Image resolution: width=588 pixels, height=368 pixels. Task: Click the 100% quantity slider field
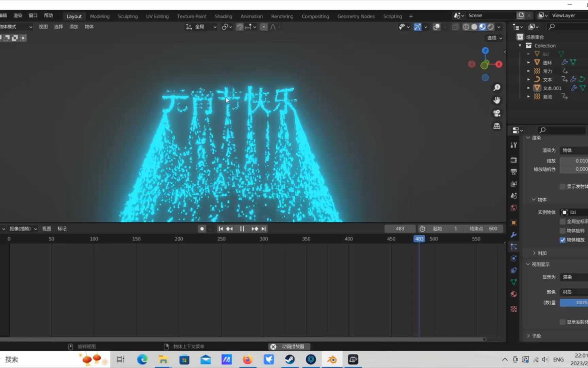pos(575,303)
